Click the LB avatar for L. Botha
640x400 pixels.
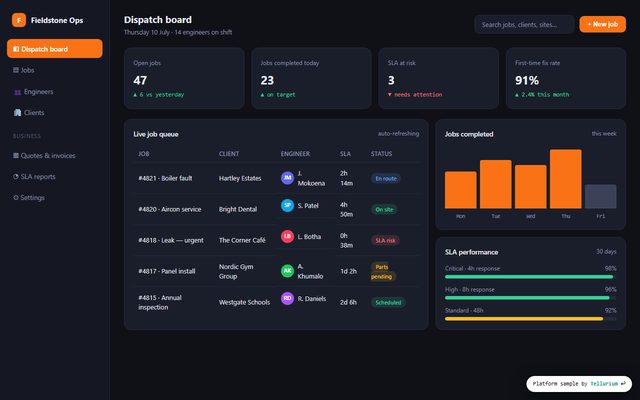click(287, 236)
